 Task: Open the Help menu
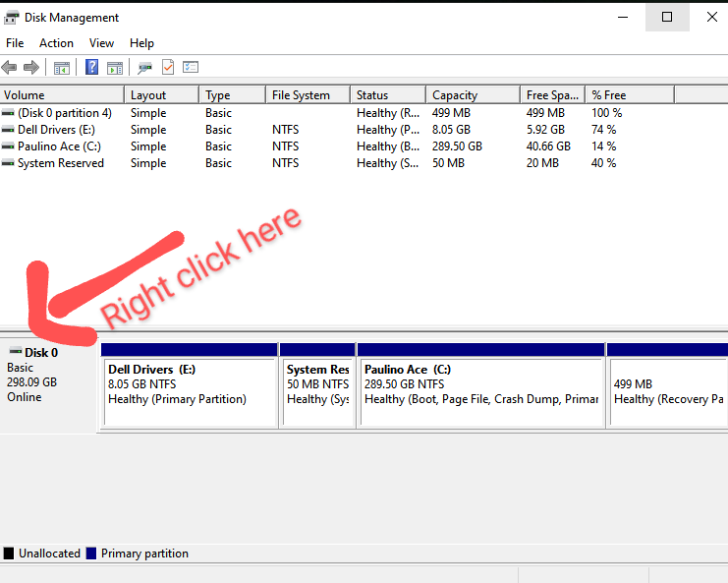tap(141, 43)
